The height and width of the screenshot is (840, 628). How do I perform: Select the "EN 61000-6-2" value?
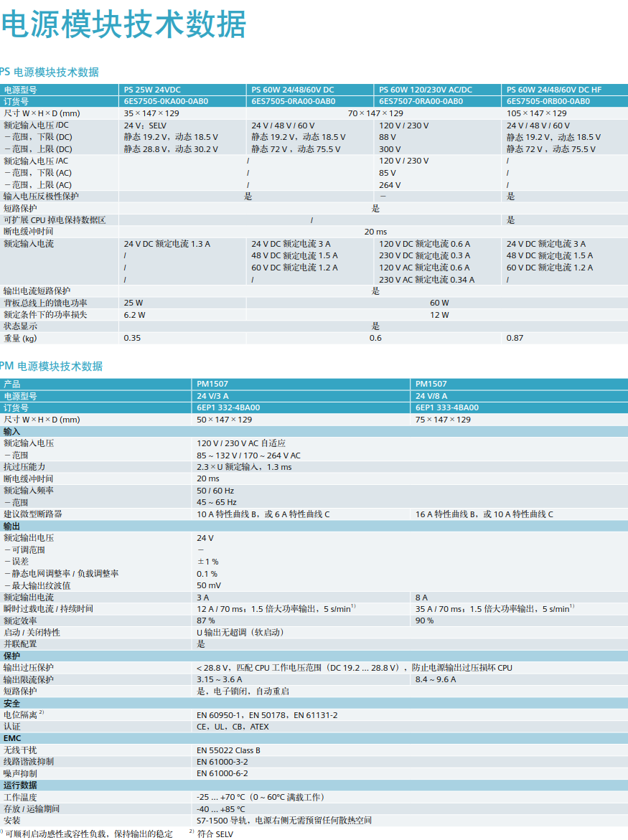(x=222, y=773)
